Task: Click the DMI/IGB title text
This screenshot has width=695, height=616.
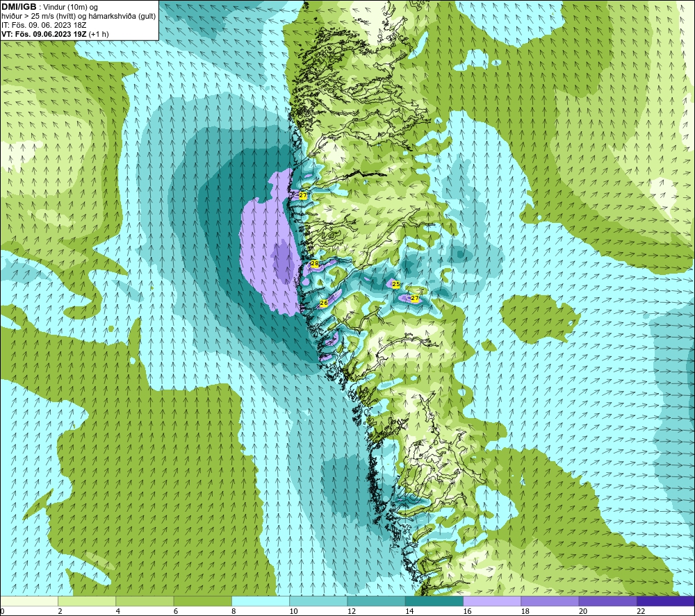Action: click(x=19, y=7)
